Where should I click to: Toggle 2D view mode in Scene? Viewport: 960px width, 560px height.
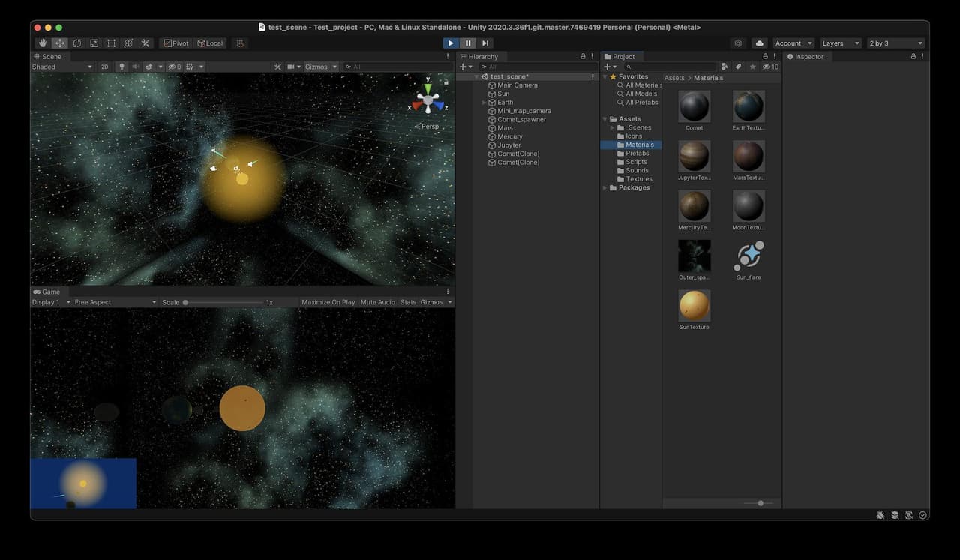pos(105,67)
